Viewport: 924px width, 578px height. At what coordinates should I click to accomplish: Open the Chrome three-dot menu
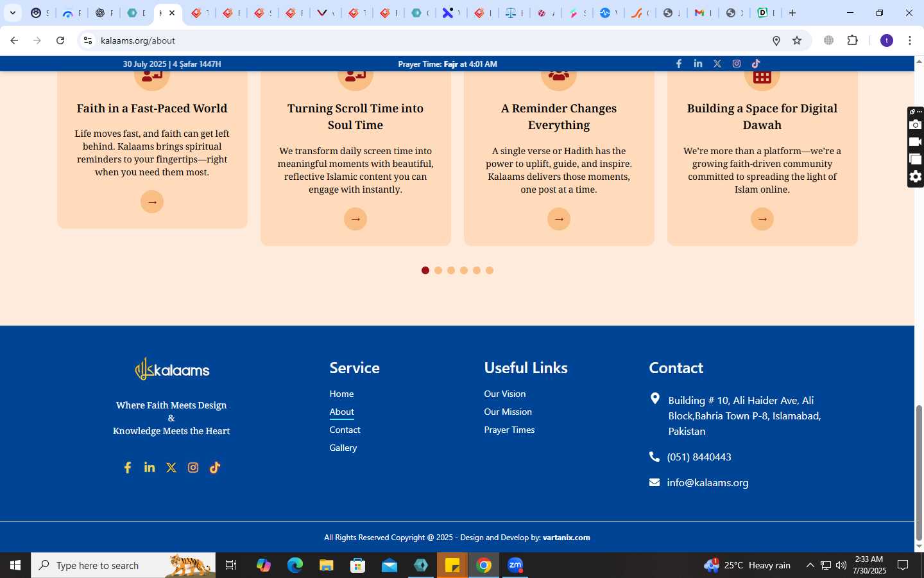(x=910, y=40)
